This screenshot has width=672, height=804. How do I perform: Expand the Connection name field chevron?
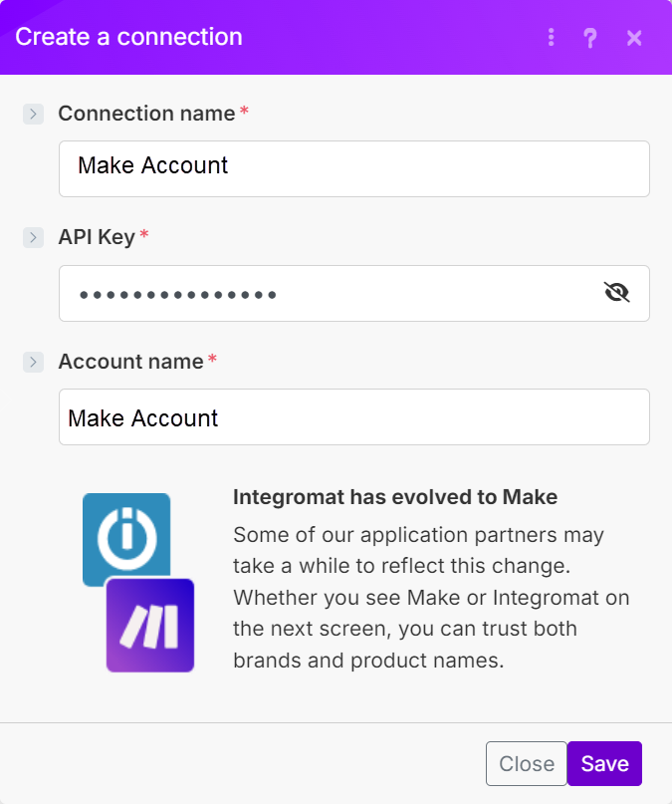tap(34, 114)
